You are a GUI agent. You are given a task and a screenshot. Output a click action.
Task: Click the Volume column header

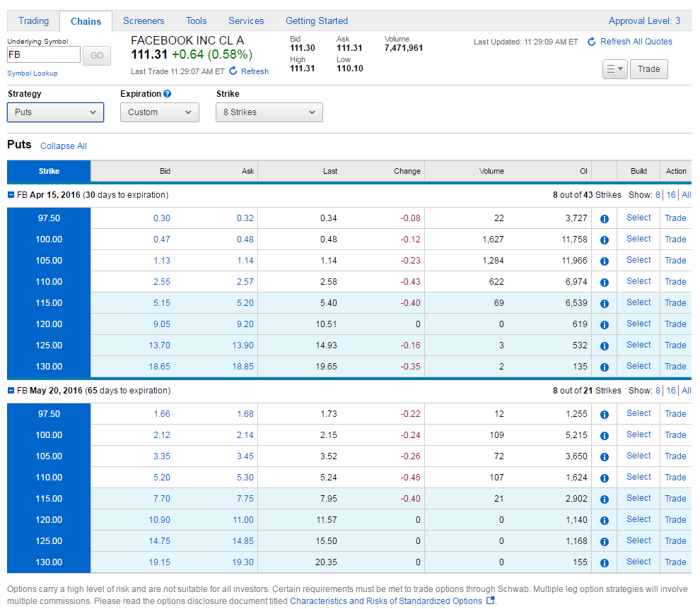coord(491,171)
